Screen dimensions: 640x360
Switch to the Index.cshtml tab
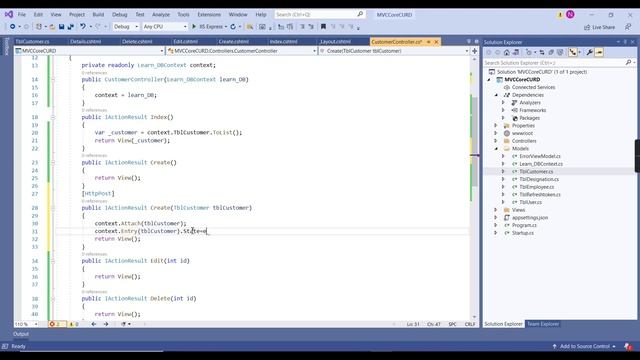(x=283, y=42)
